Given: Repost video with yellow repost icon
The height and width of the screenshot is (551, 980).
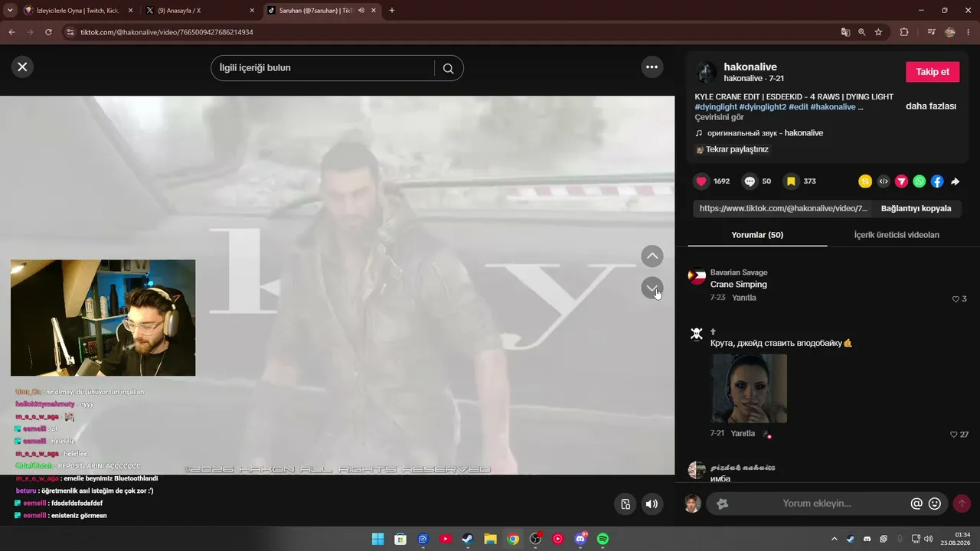Looking at the screenshot, I should [865, 181].
